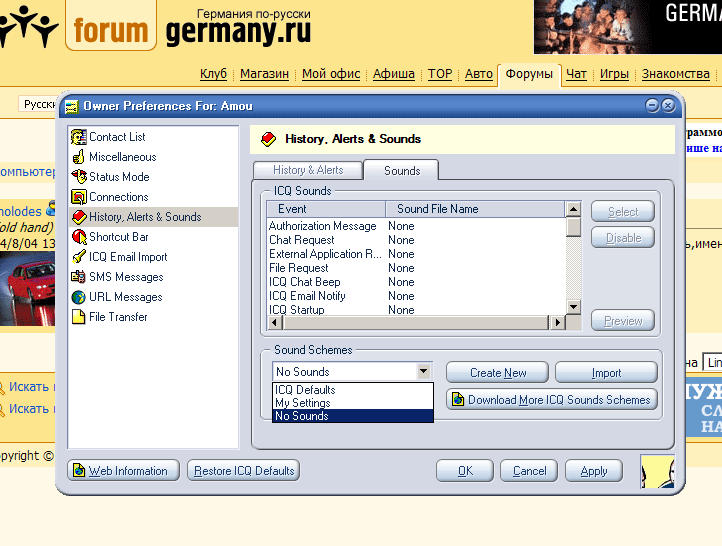
Task: Click the Preview sound button
Action: (623, 320)
